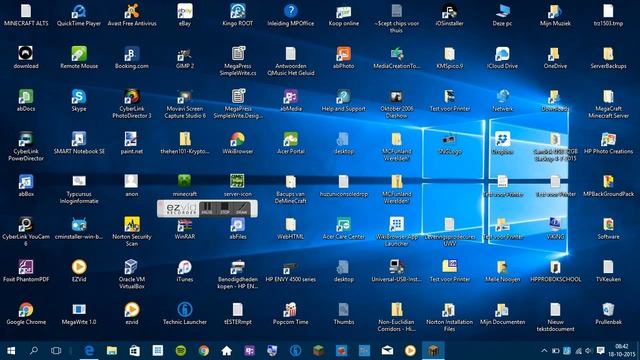The image size is (640, 360).
Task: Open Windows Store from the taskbar
Action: 135,351
